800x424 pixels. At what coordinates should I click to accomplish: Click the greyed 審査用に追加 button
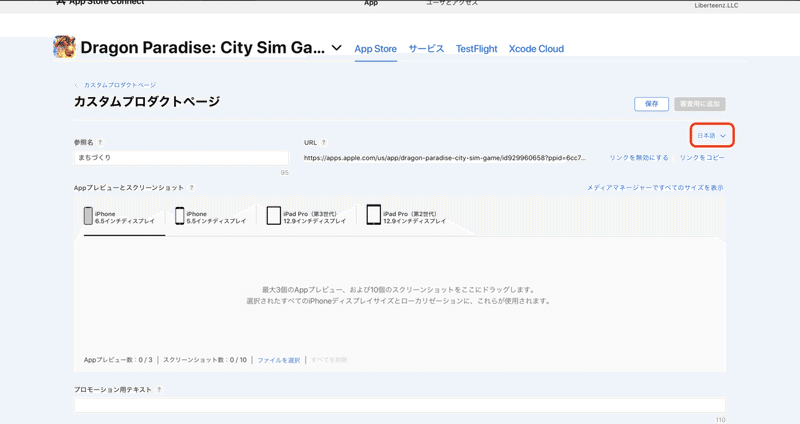700,104
